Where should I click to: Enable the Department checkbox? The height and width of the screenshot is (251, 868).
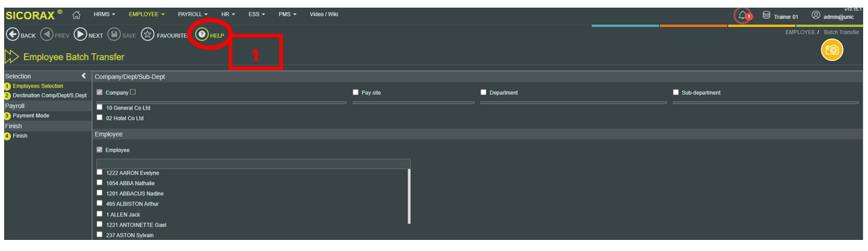point(484,92)
